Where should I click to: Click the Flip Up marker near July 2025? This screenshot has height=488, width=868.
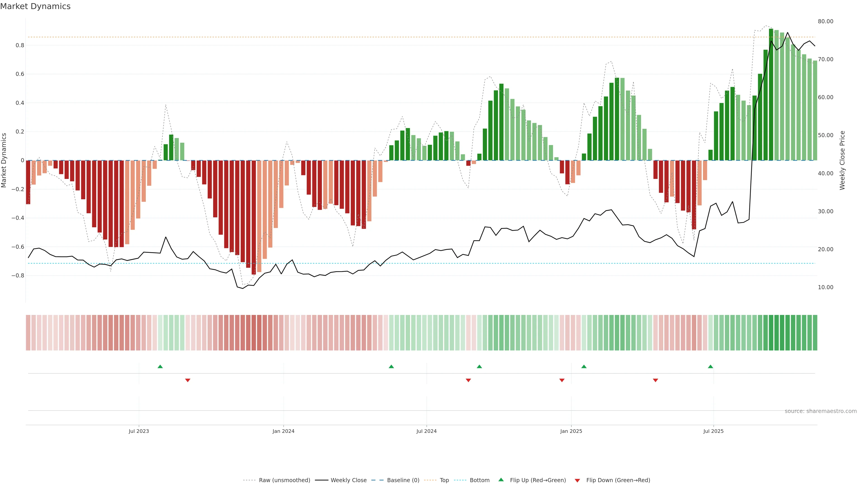pyautogui.click(x=710, y=366)
